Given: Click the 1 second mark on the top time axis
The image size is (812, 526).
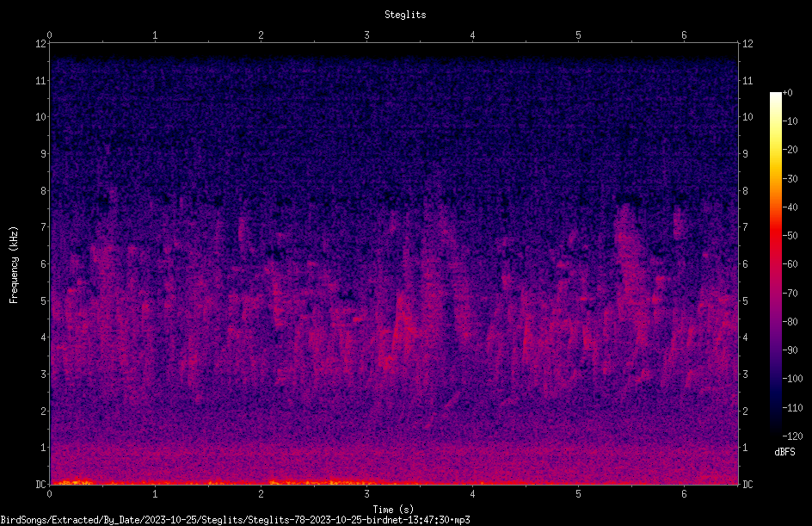Looking at the screenshot, I should (155, 35).
